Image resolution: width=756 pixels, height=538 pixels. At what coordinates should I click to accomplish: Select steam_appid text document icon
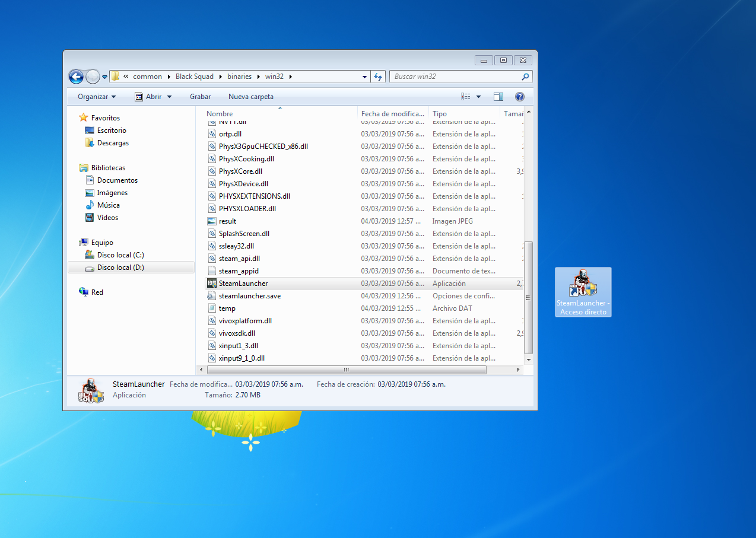[x=212, y=271]
